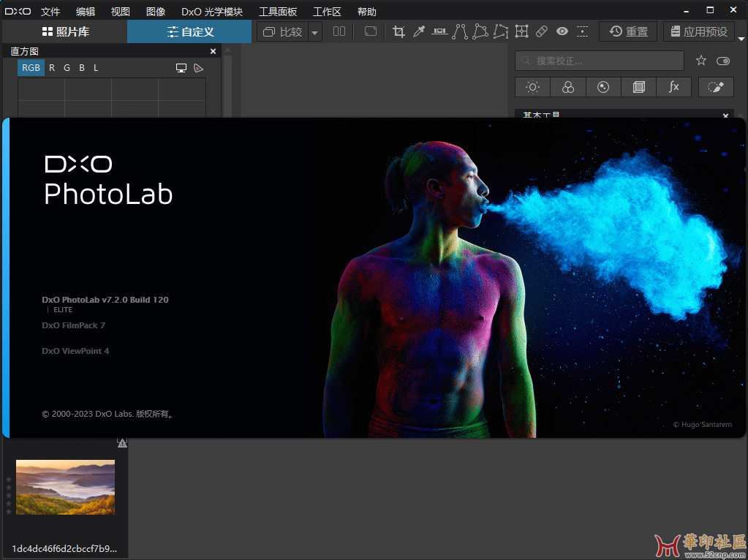The height and width of the screenshot is (560, 748).
Task: Click the 重置 reset button
Action: (x=629, y=31)
